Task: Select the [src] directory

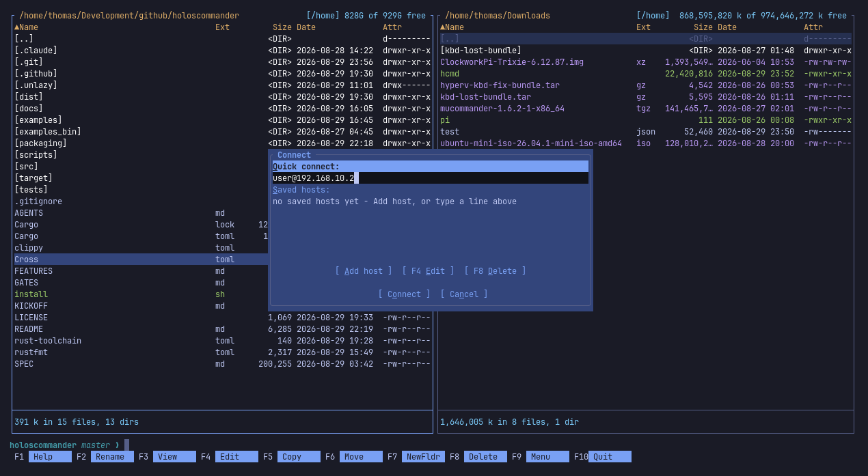Action: (141, 167)
